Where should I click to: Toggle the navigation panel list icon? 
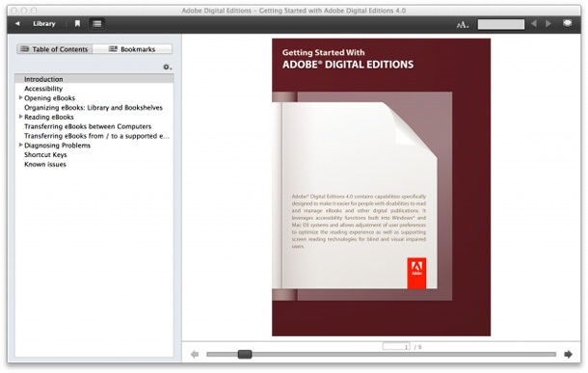[x=97, y=24]
